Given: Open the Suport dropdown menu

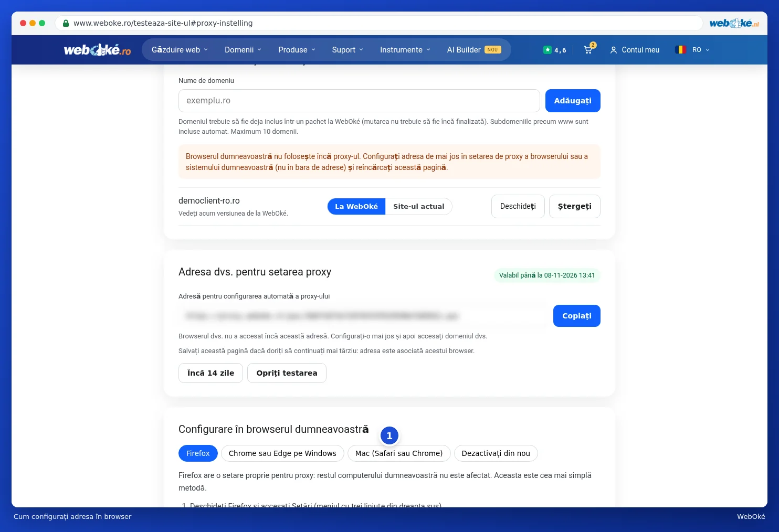Looking at the screenshot, I should point(348,50).
